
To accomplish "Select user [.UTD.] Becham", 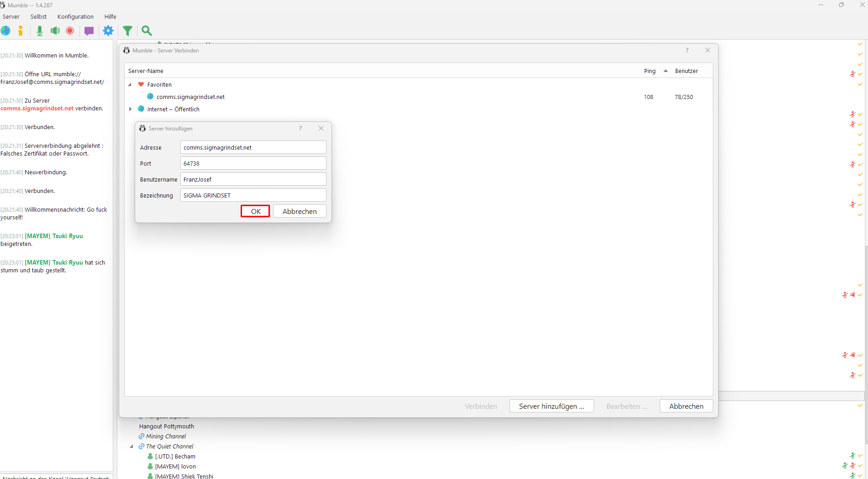I will [175, 457].
